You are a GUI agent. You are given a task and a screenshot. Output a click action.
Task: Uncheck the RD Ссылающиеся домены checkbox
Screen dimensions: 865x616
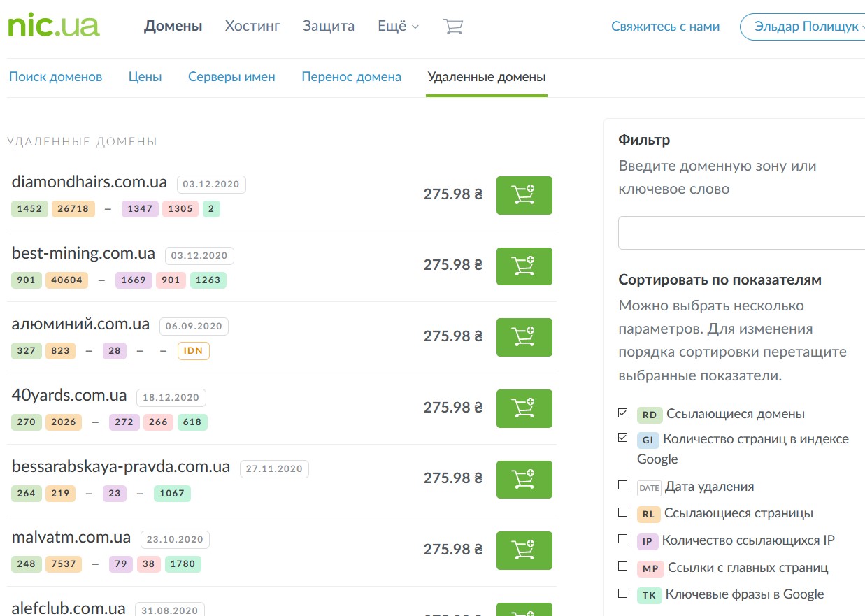(x=623, y=413)
